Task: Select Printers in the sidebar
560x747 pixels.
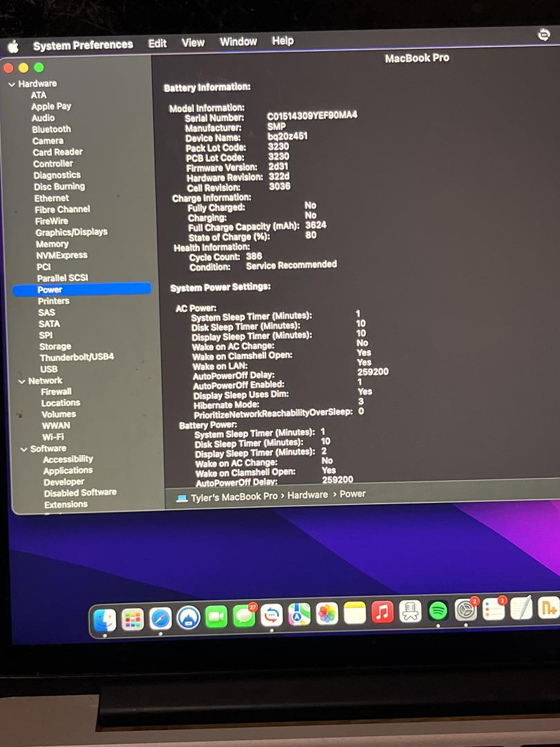Action: 53,301
